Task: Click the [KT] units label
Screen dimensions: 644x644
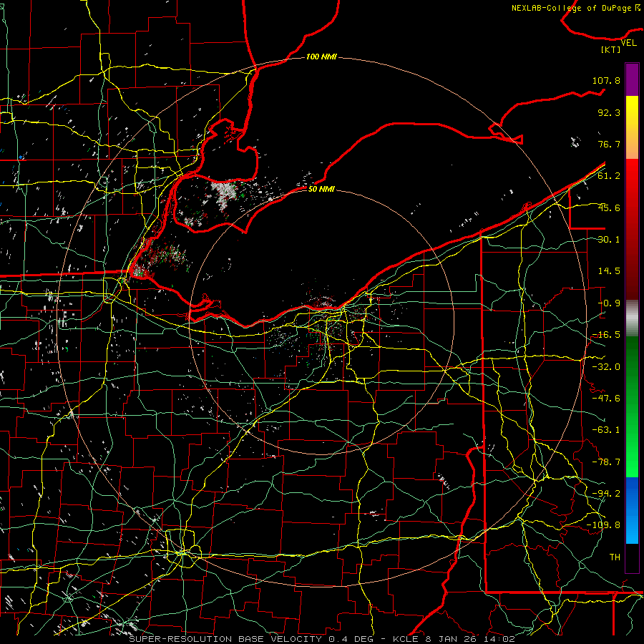Action: point(611,49)
